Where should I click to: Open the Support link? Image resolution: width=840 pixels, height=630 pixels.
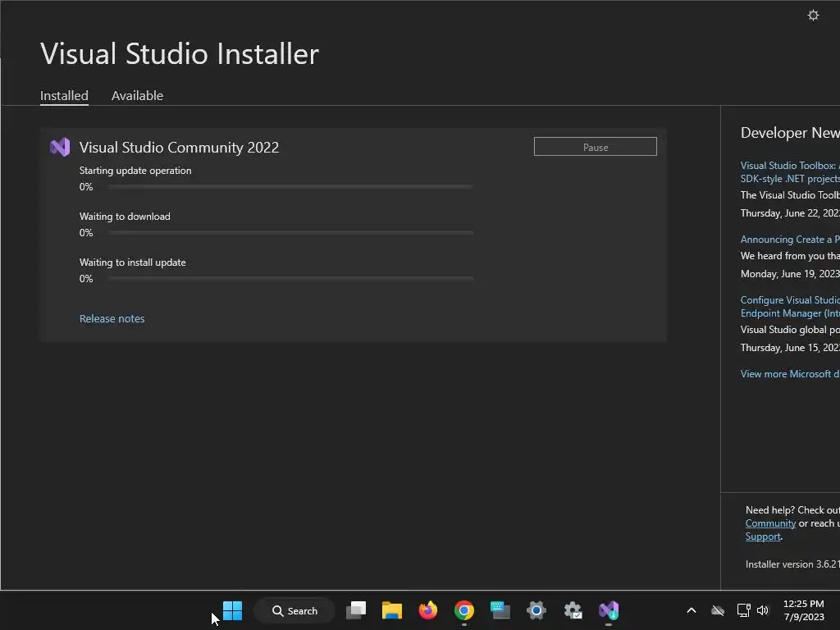[x=763, y=536]
